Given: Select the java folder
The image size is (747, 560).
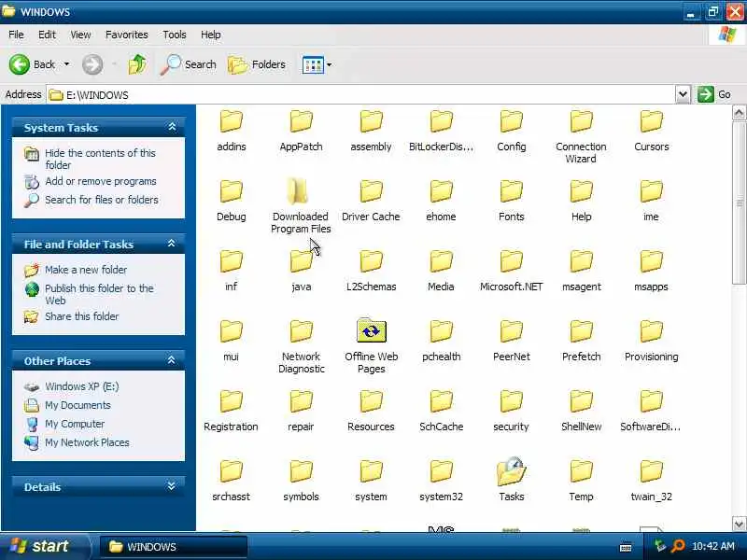Looking at the screenshot, I should pyautogui.click(x=301, y=271).
